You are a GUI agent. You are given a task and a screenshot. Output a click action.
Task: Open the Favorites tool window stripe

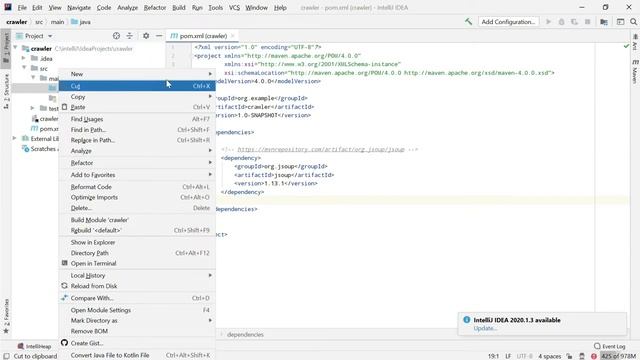point(6,317)
